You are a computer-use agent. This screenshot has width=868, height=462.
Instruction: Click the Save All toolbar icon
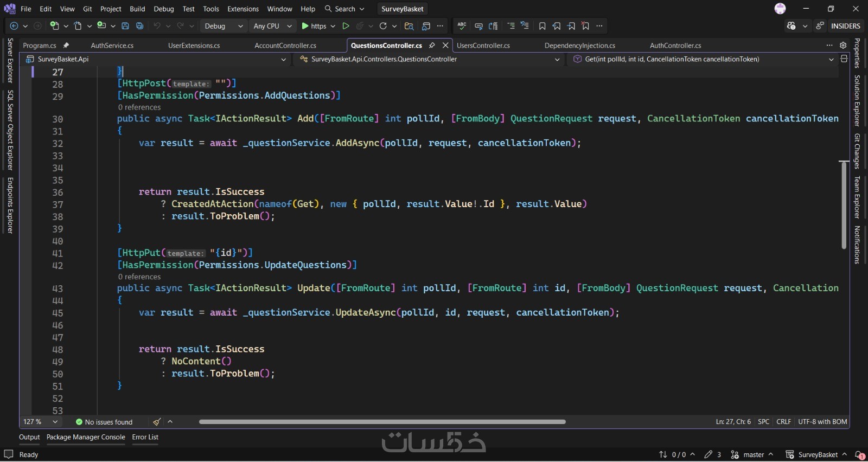(x=139, y=26)
